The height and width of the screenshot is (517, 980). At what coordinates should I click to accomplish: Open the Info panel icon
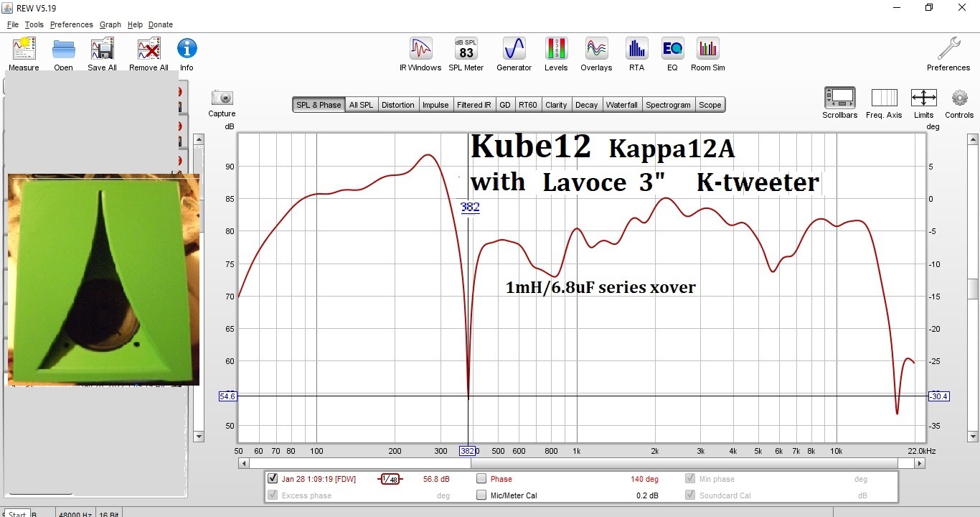tap(187, 49)
